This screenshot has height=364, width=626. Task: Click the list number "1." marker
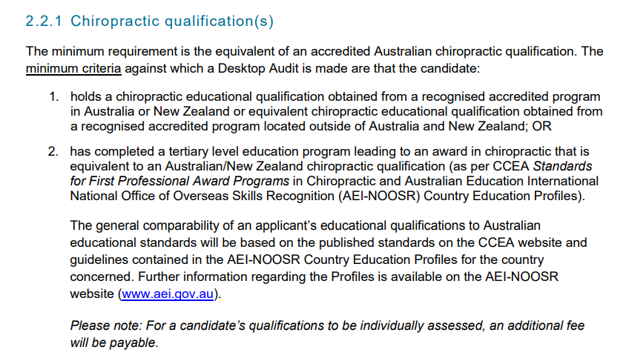[54, 96]
